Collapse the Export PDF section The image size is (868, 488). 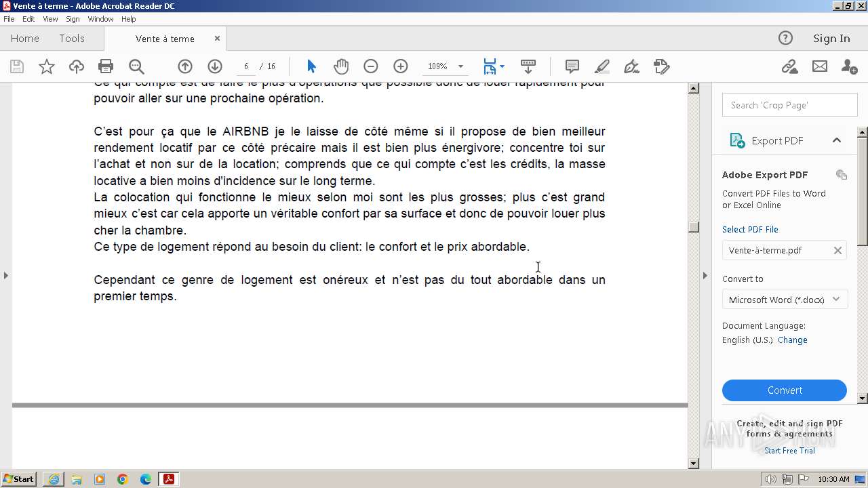point(837,140)
